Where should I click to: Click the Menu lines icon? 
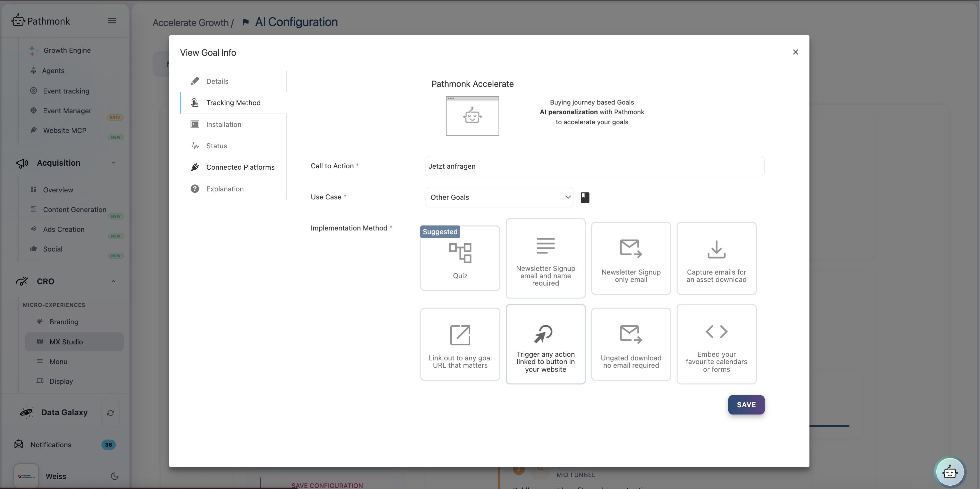point(40,361)
